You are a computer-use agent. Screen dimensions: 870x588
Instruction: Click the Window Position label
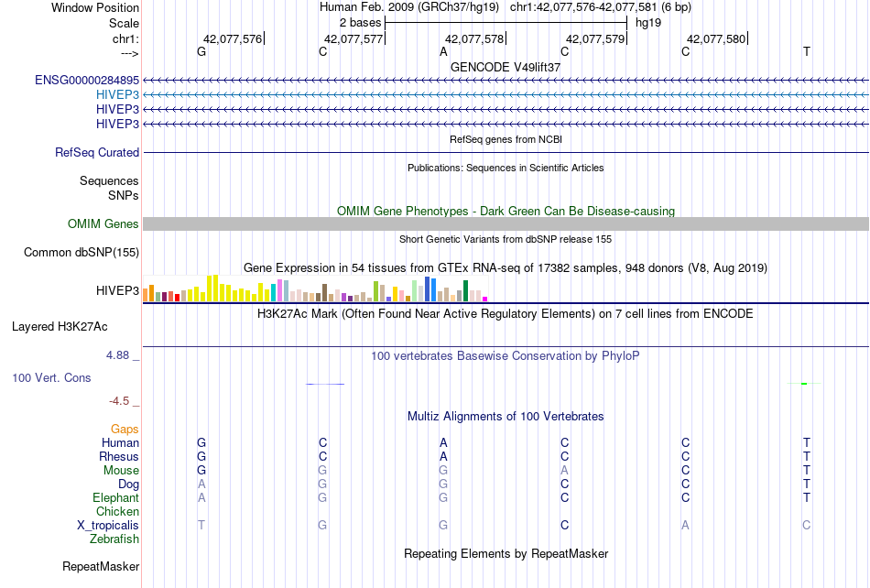(95, 7)
